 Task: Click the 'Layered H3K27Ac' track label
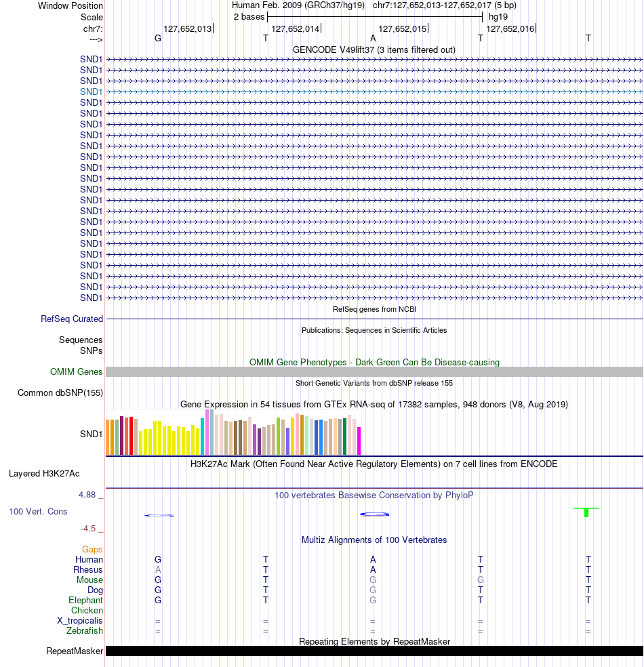point(44,473)
